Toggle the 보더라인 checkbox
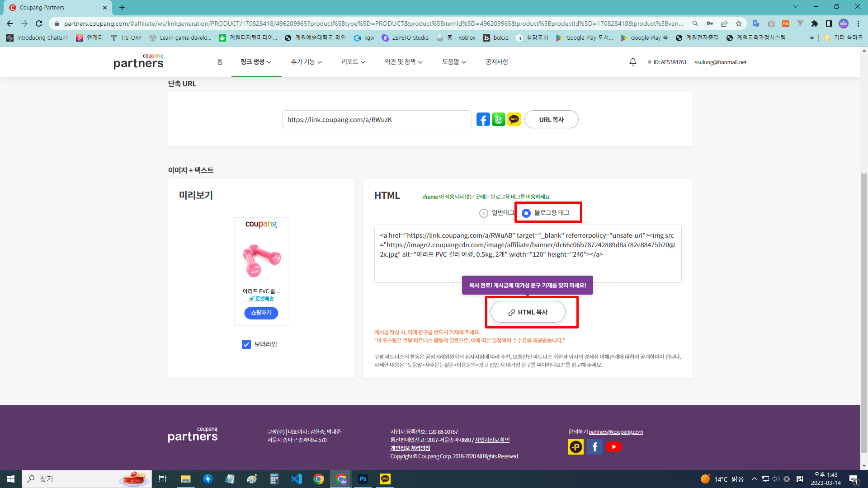Screen dimensions: 868x488 (246, 344)
